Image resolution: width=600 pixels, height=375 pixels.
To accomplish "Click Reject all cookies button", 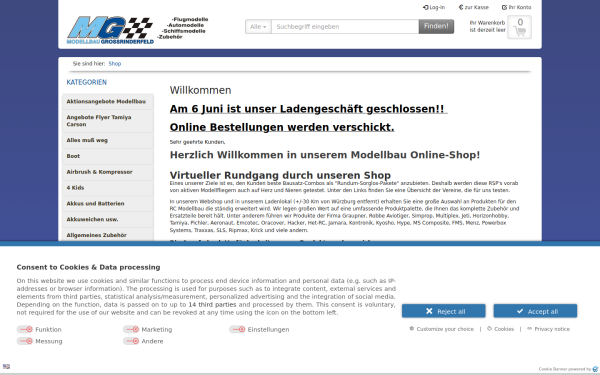I will click(x=443, y=311).
